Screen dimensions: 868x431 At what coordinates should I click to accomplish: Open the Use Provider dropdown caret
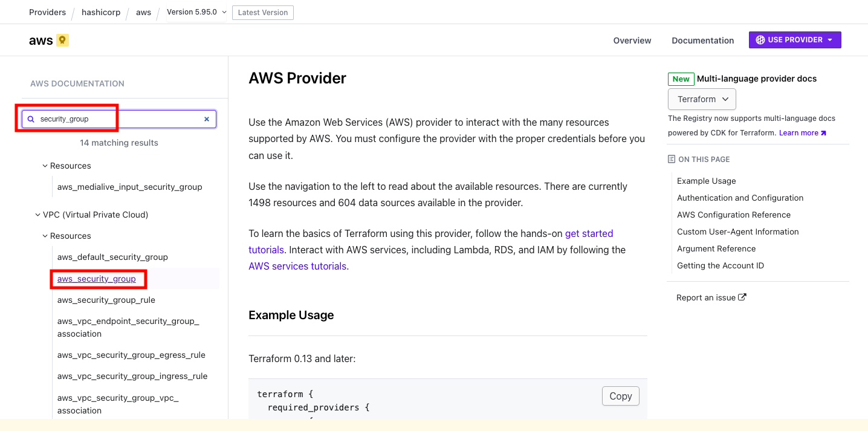coord(830,40)
